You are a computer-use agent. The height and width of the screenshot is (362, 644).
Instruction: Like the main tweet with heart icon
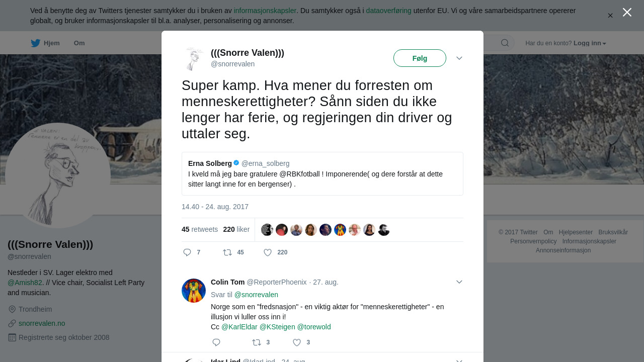point(268,252)
